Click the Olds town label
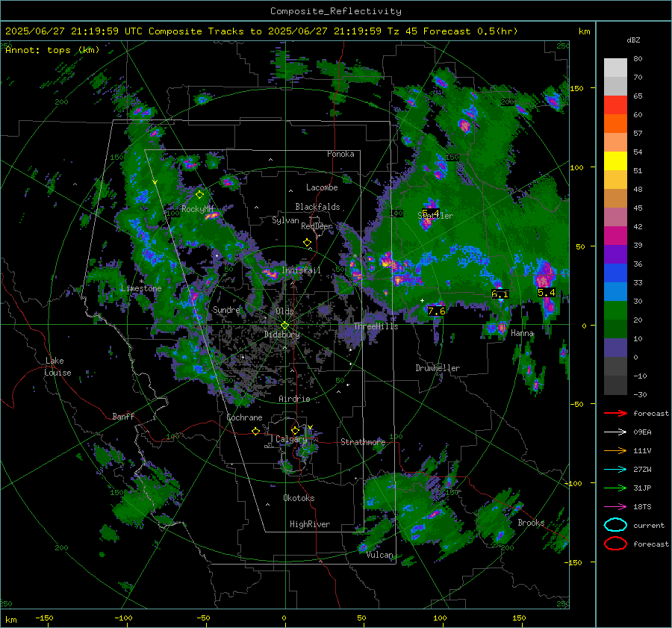Screen dimensions: 672x628 click(x=284, y=311)
